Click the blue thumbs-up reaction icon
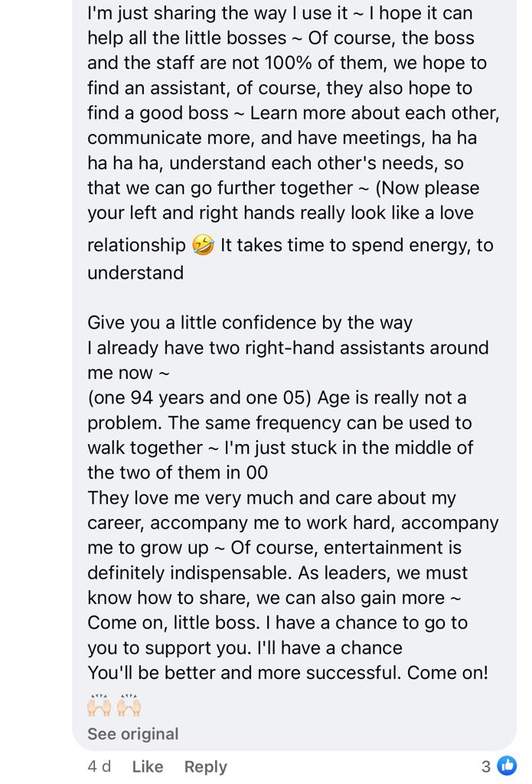Screen dimensions: 532x784 pos(507,765)
